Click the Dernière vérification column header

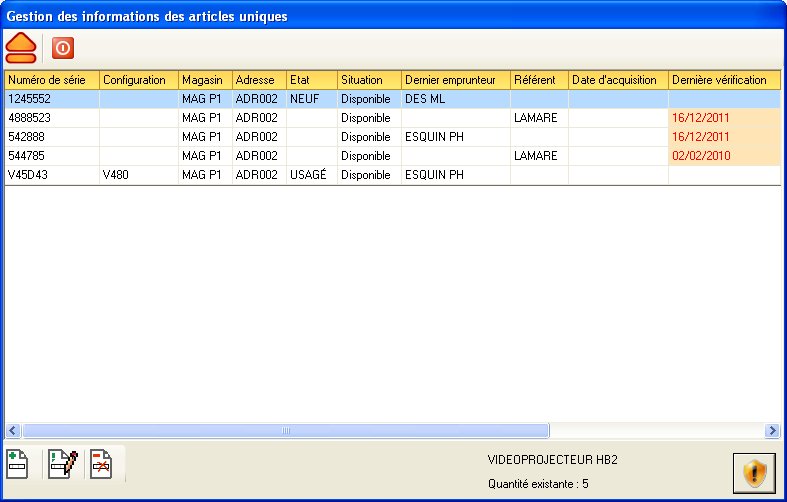723,80
